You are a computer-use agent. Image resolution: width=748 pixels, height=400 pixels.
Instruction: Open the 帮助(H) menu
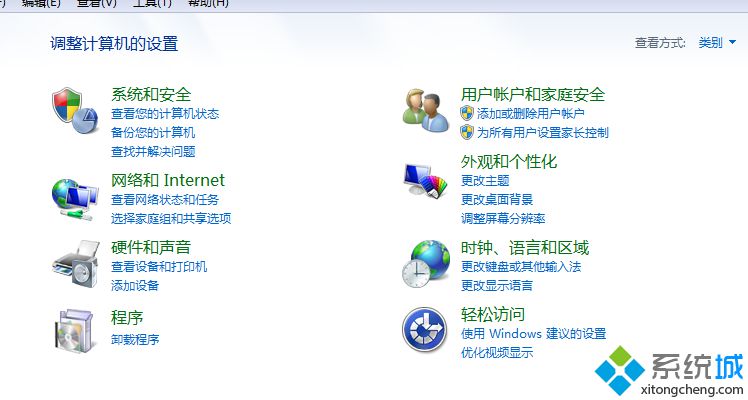tap(208, 3)
